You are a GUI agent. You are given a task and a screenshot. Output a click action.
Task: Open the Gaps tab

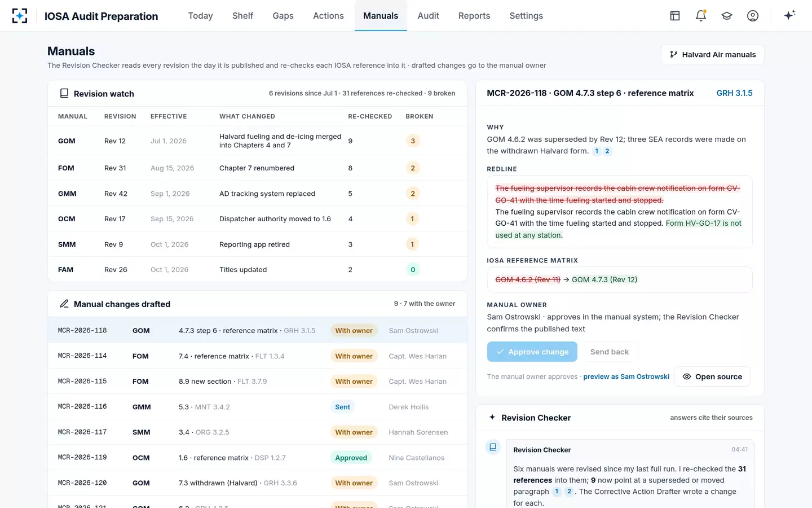pyautogui.click(x=283, y=16)
